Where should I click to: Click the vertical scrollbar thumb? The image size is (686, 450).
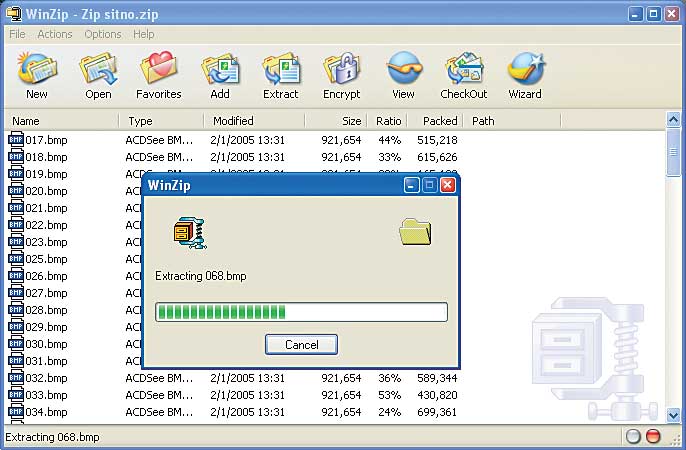click(x=673, y=152)
